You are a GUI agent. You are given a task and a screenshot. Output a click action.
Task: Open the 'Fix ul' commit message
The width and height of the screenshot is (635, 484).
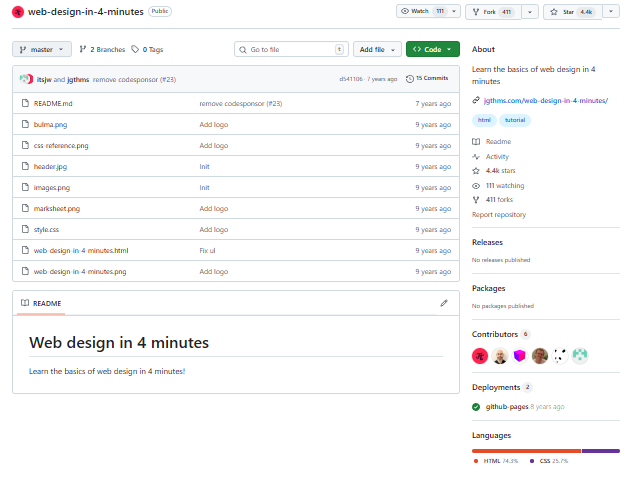tap(207, 250)
